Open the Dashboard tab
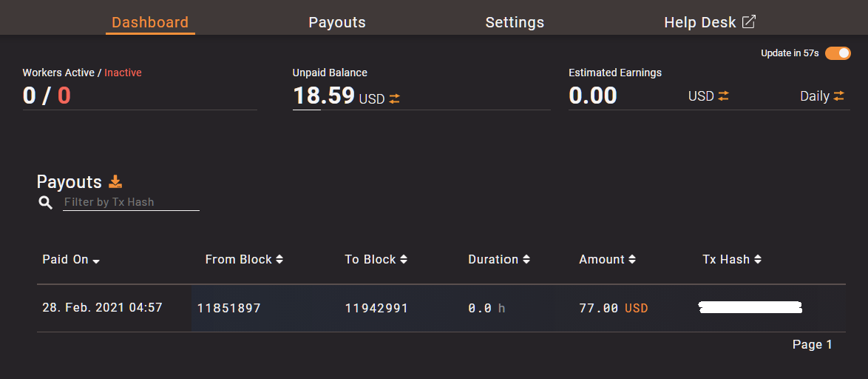Viewport: 868px width, 379px height. tap(150, 22)
